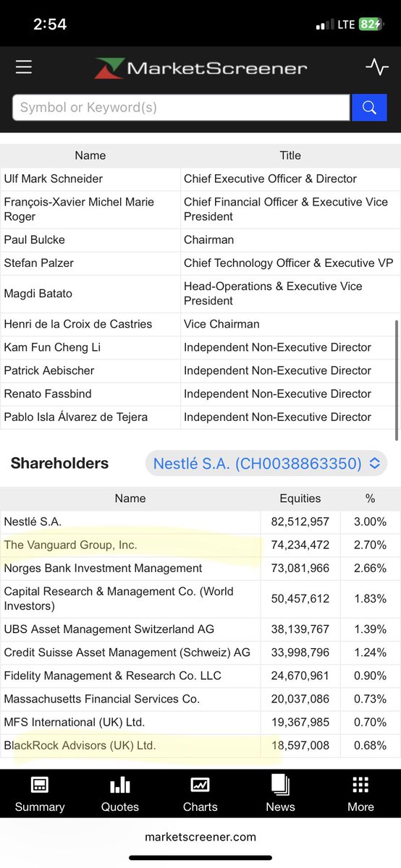Screen dimensions: 401x868
Task: Tap the MarketScreener logo
Action: (200, 69)
